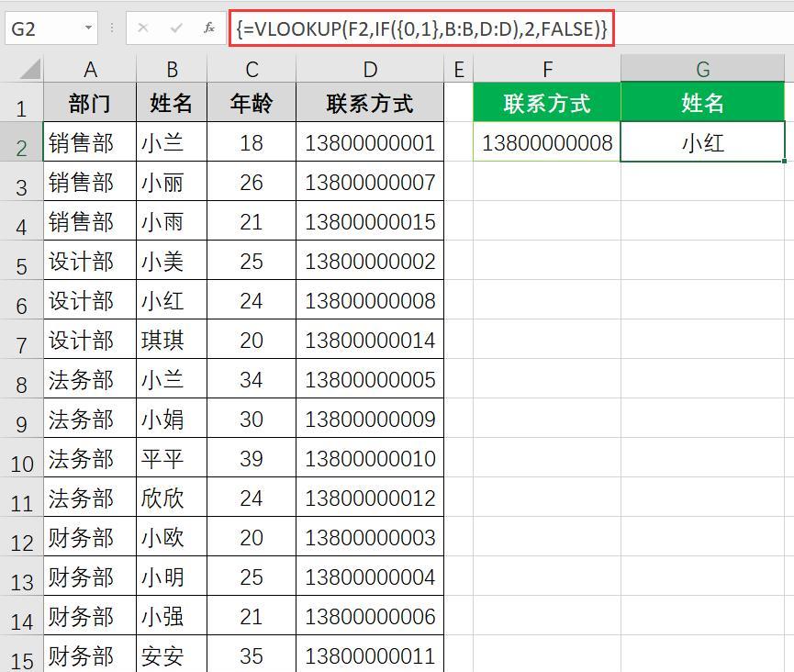The height and width of the screenshot is (672, 794).
Task: Select row 1 header
Action: (x=21, y=104)
